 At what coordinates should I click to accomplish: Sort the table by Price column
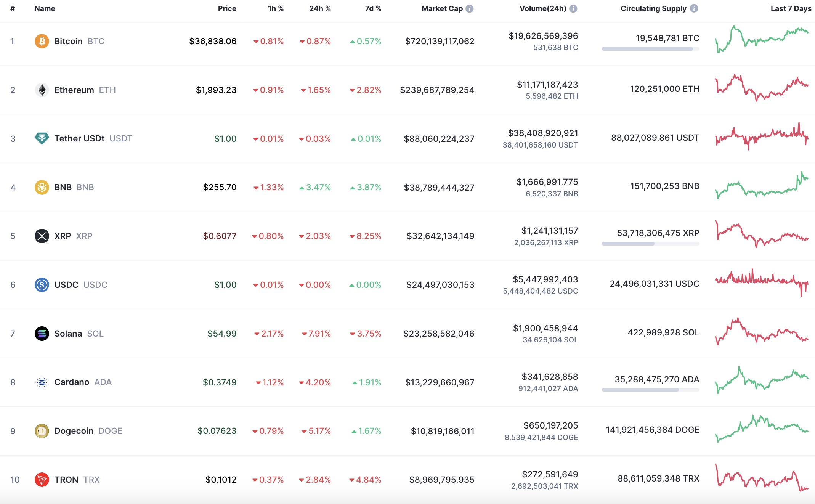click(227, 9)
